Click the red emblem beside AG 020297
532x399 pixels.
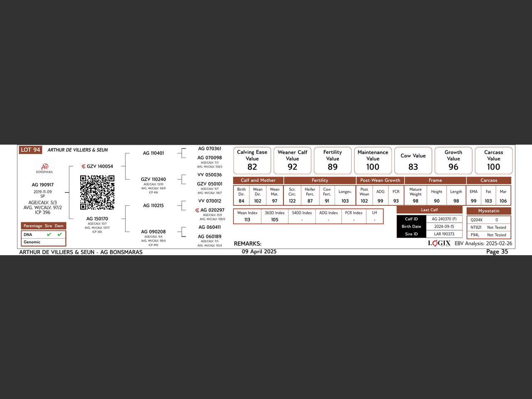point(197,210)
